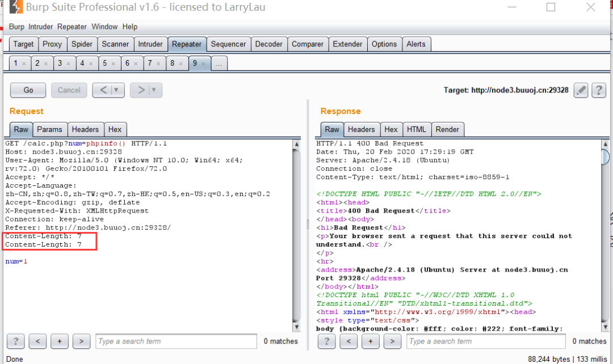Find next match in Response search
The image size is (613, 364).
(x=392, y=341)
